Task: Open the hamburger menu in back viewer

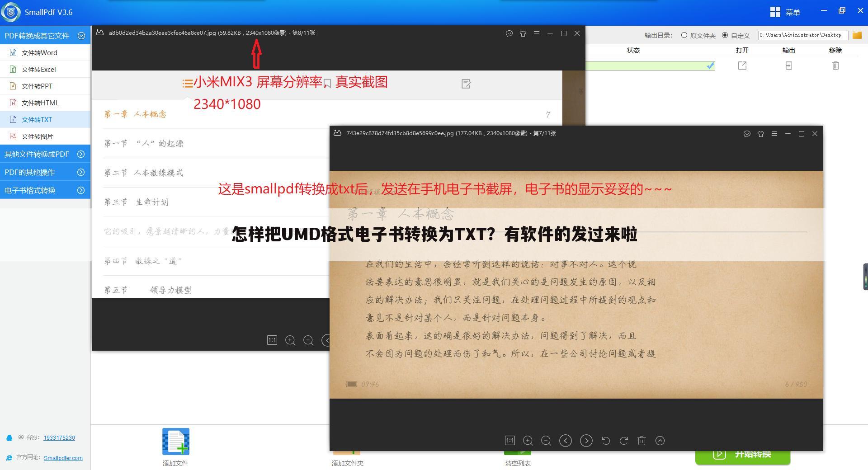Action: [x=537, y=33]
